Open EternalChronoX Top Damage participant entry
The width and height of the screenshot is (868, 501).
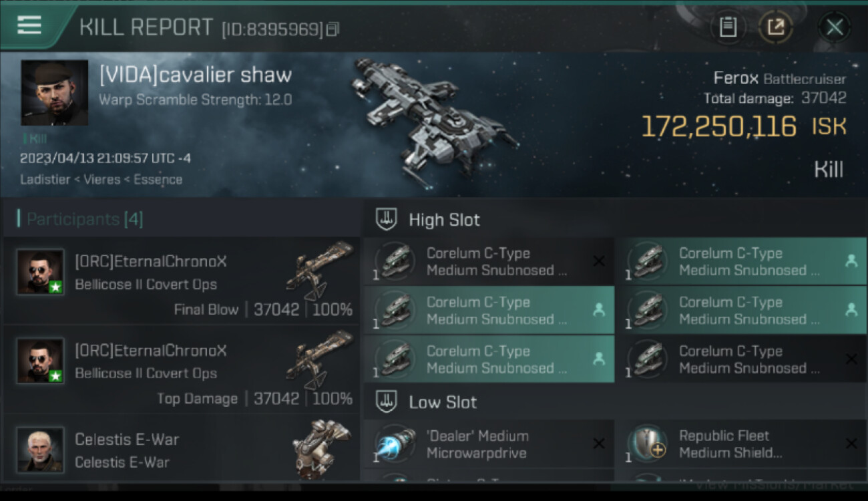[x=181, y=369]
